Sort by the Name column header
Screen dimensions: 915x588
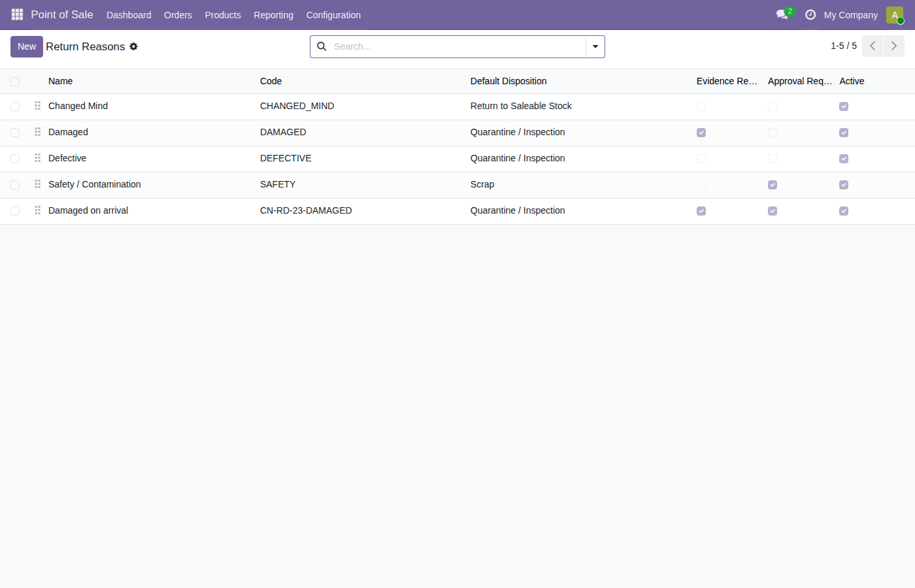[61, 81]
